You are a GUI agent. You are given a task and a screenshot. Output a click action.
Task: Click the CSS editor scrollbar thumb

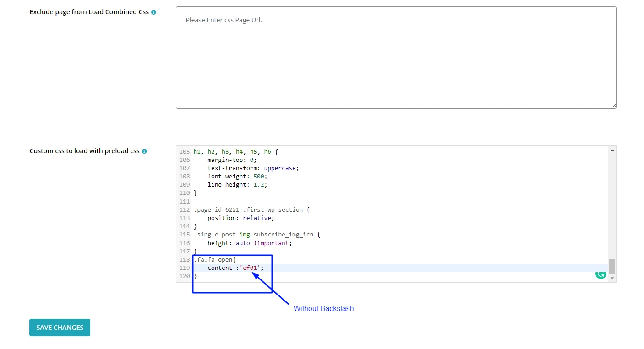(x=612, y=266)
